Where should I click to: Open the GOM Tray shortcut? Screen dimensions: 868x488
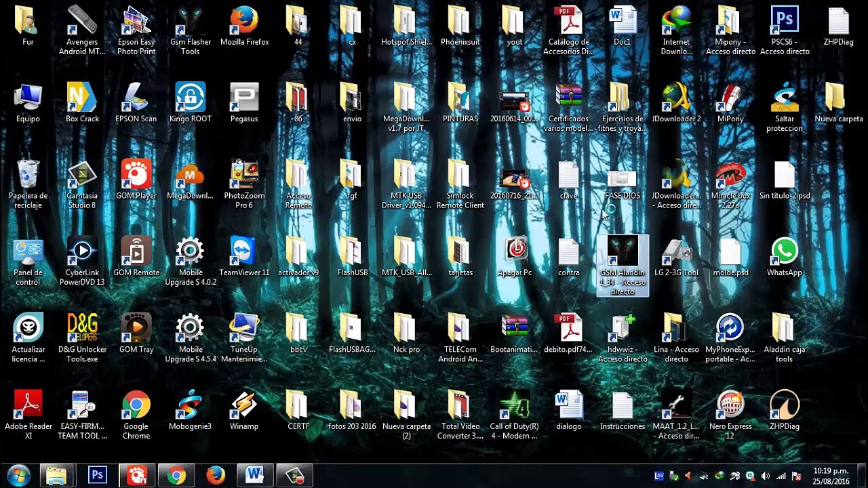136,334
